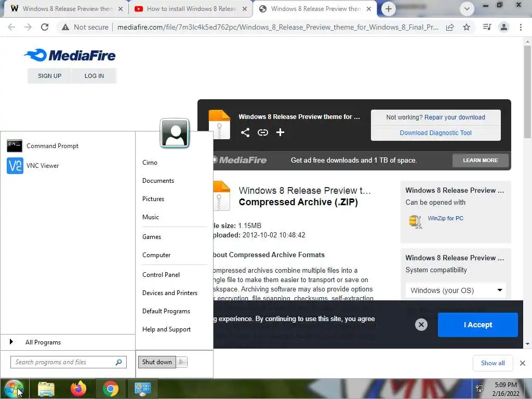Reload the current page
532x399 pixels.
click(x=45, y=27)
